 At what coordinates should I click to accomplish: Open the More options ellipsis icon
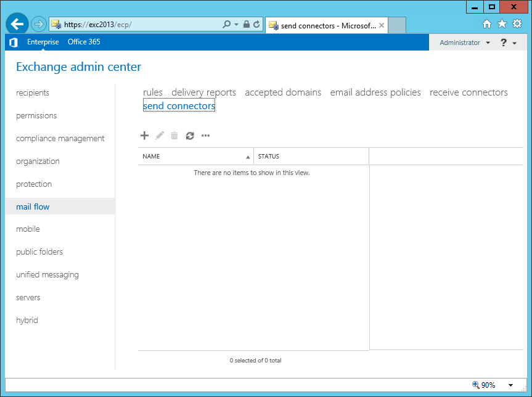click(x=206, y=136)
